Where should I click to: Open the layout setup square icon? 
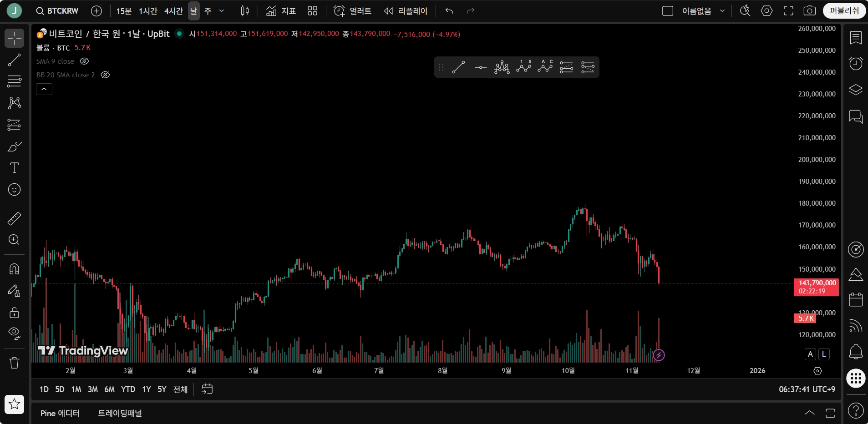(x=668, y=11)
